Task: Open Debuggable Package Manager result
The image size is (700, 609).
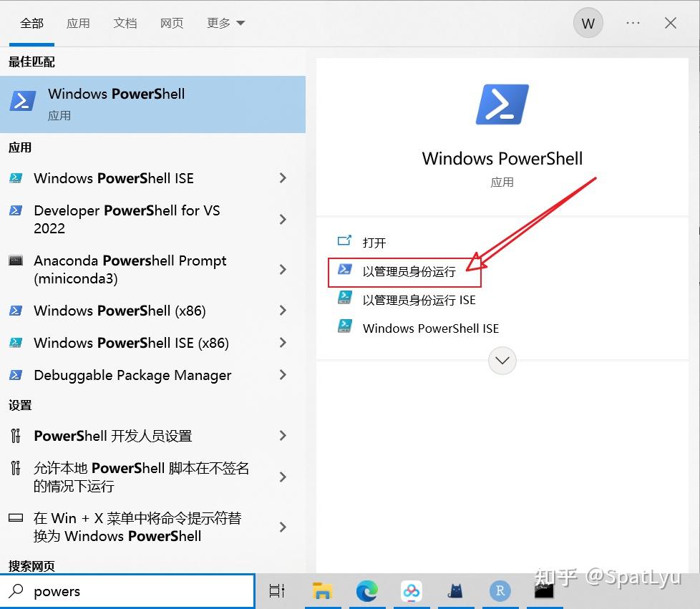Action: coord(134,374)
